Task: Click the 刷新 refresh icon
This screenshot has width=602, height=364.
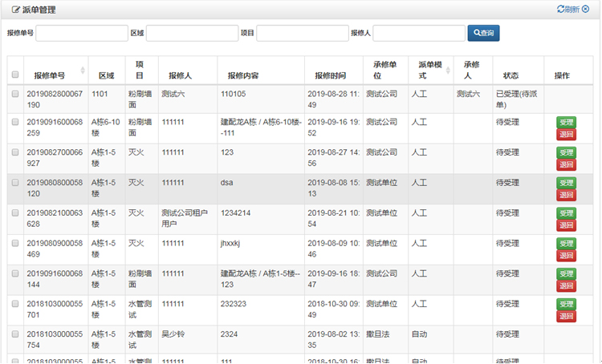Action: click(561, 10)
